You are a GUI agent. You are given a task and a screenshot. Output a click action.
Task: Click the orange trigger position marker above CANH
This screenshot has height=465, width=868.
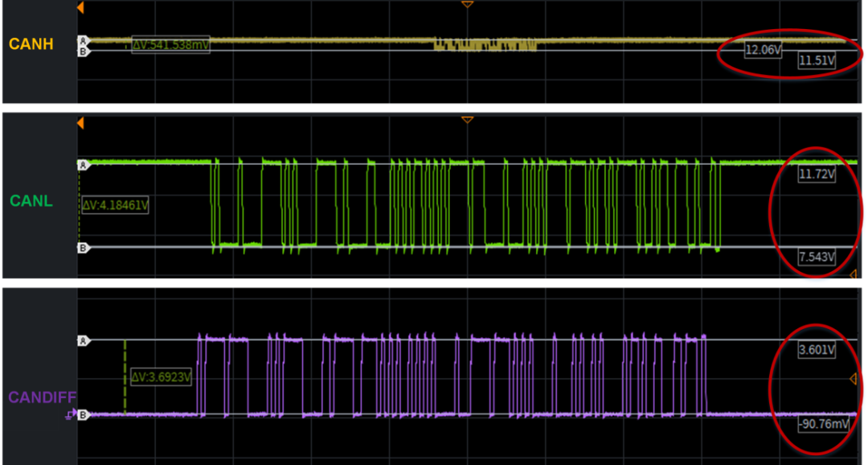click(467, 5)
